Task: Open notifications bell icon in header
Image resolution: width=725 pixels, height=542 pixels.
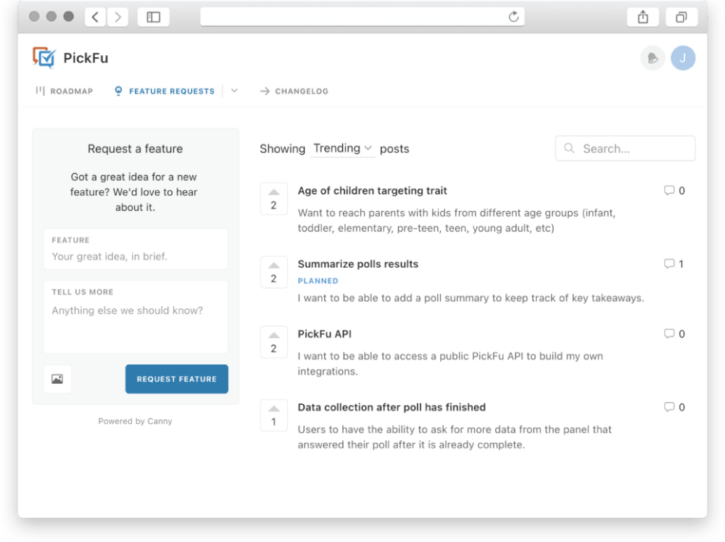Action: [652, 58]
